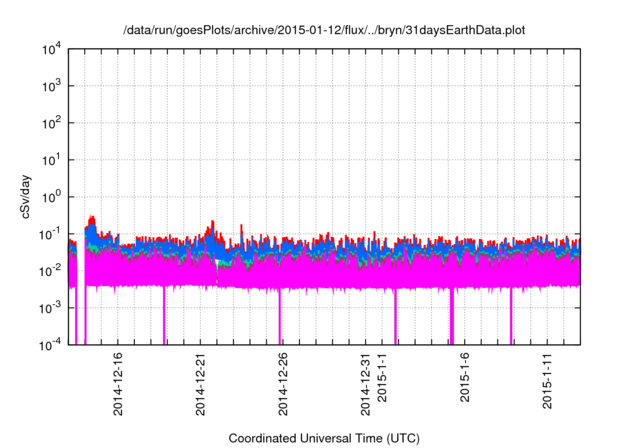Viewport: 640px width, 448px height.
Task: Click the 10^3 y-axis tick label
Action: [51, 86]
